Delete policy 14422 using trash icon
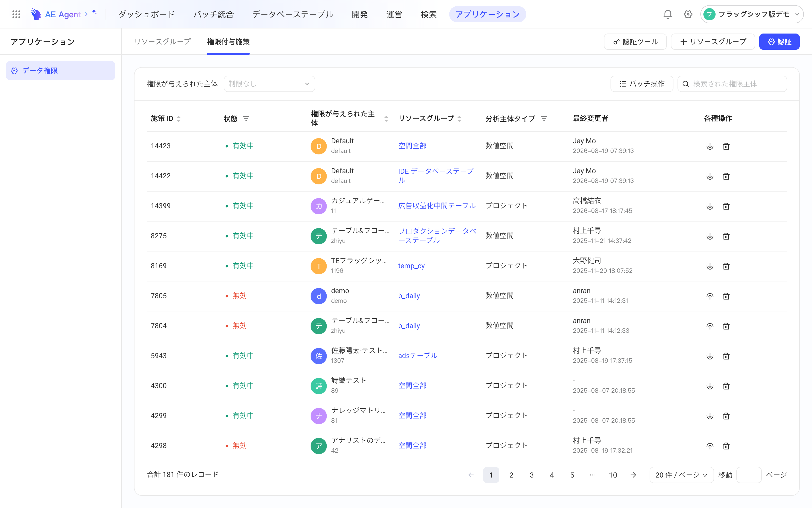Screen dimensions: 812x508 (x=726, y=176)
